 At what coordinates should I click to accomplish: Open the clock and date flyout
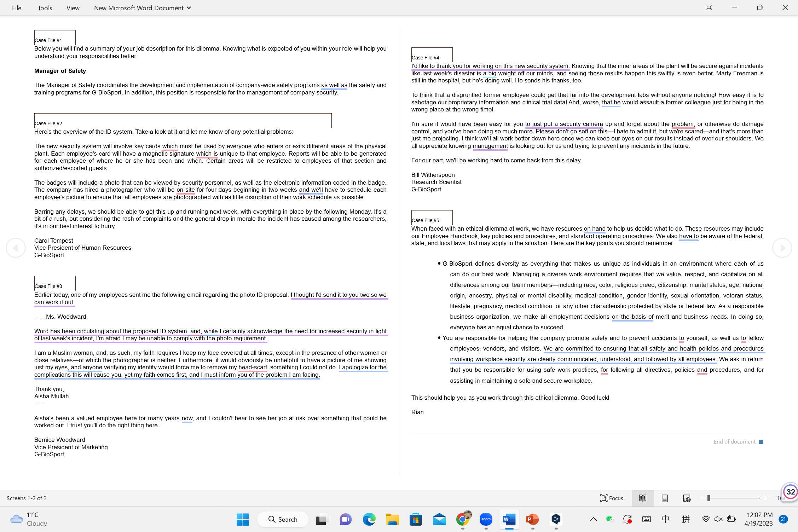[759, 519]
